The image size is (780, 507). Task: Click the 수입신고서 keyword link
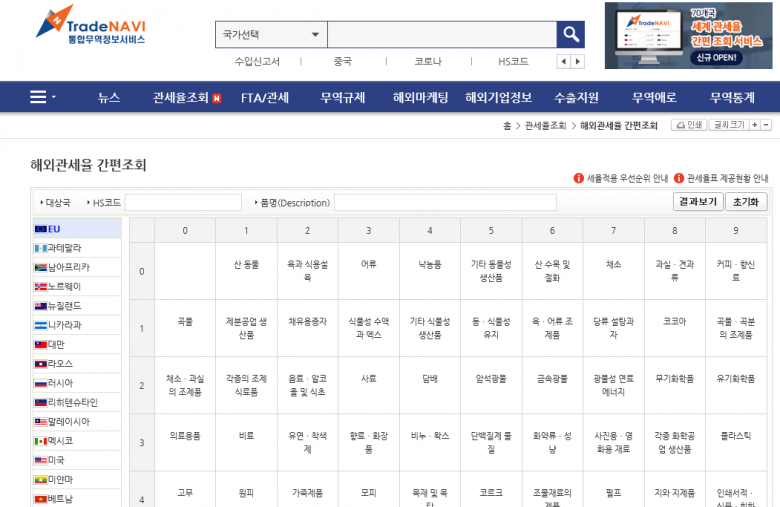[x=257, y=62]
